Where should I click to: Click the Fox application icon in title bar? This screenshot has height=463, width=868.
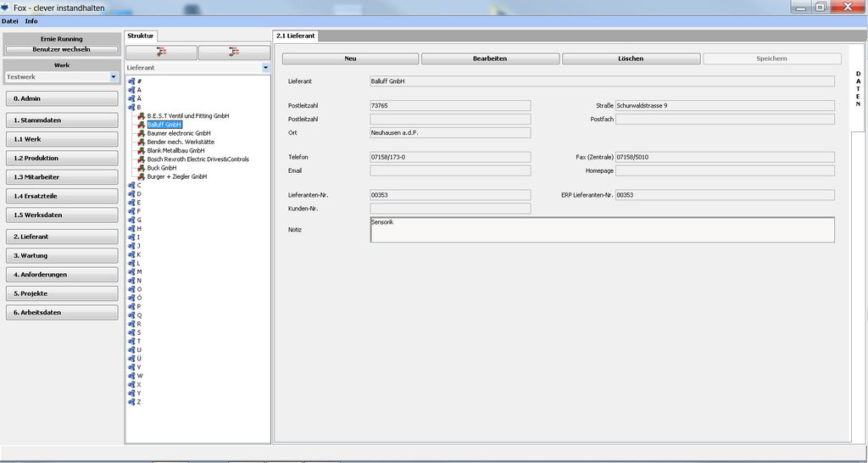pyautogui.click(x=5, y=7)
